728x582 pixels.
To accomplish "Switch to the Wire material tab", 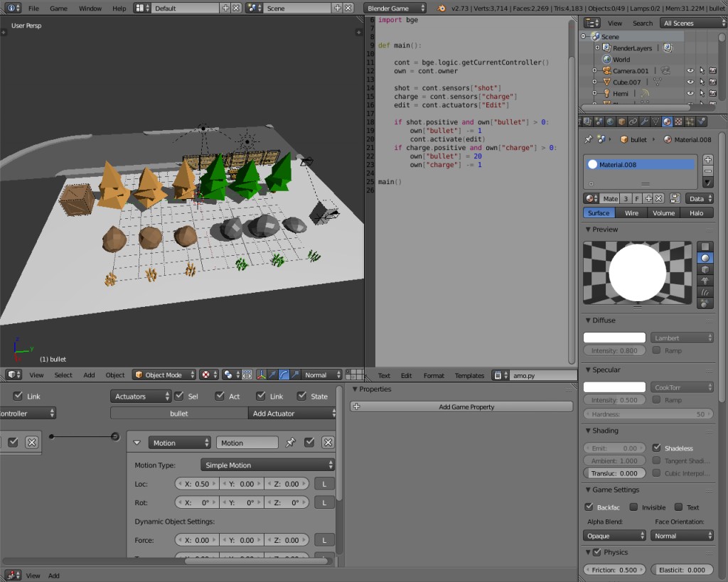I will (x=631, y=212).
